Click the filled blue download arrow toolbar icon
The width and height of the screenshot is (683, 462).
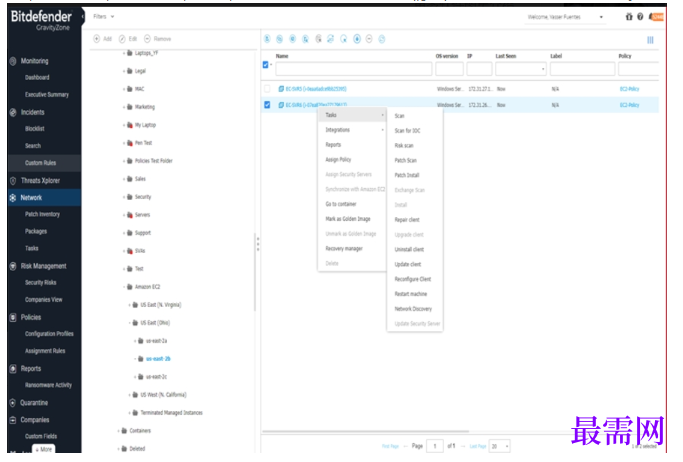[357, 39]
